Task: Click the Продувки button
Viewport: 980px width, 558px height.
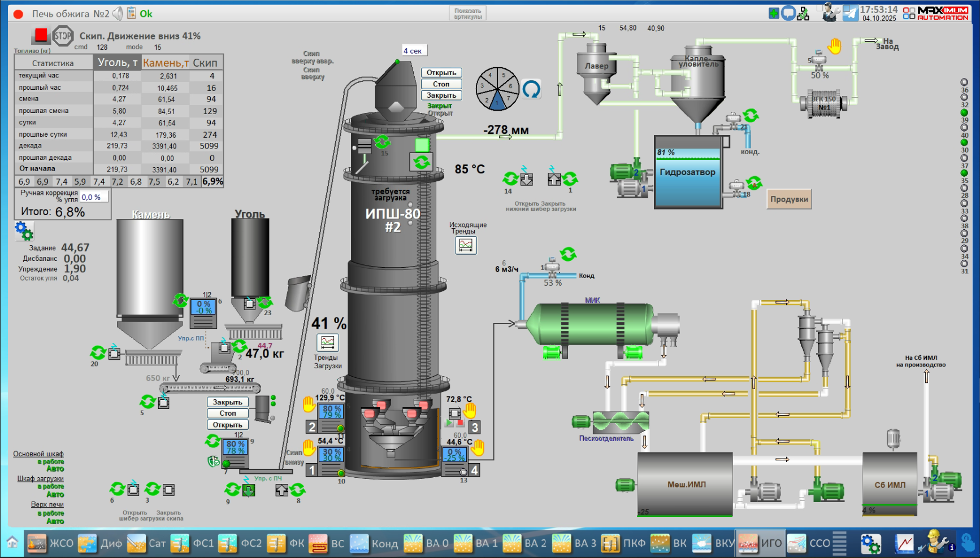Action: pyautogui.click(x=789, y=199)
